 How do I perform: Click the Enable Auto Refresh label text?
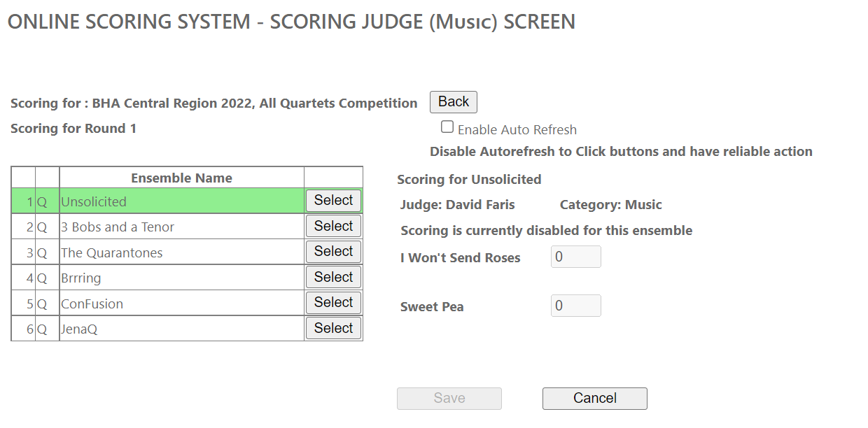517,129
